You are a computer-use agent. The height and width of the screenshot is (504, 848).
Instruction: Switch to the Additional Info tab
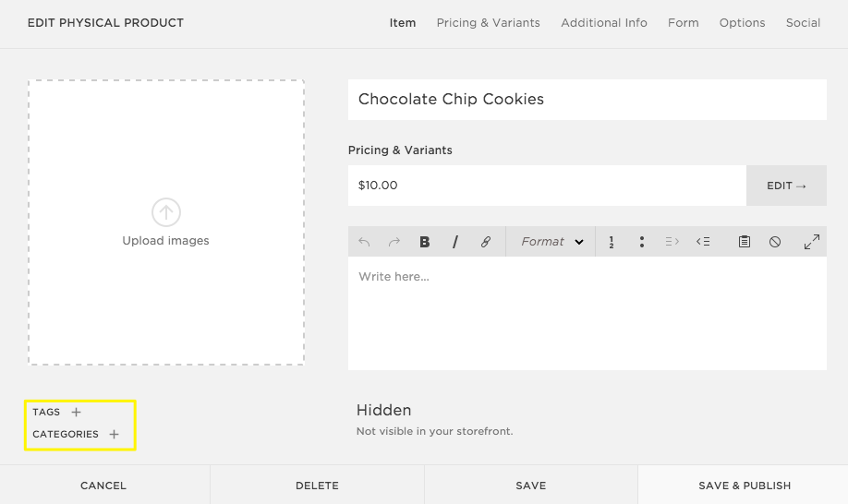pos(604,23)
